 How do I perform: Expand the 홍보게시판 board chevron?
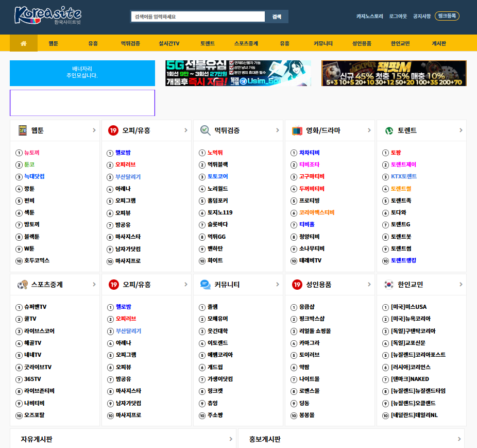[459, 439]
